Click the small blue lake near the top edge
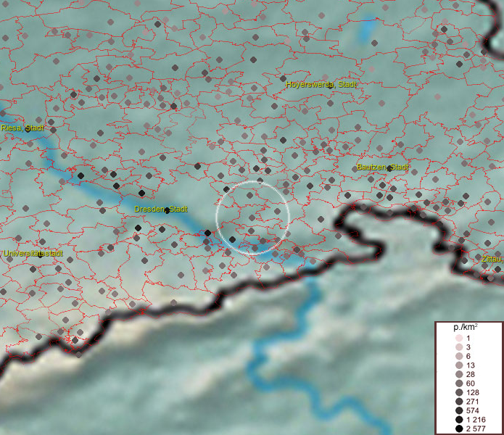The width and height of the screenshot is (504, 435). (x=368, y=30)
